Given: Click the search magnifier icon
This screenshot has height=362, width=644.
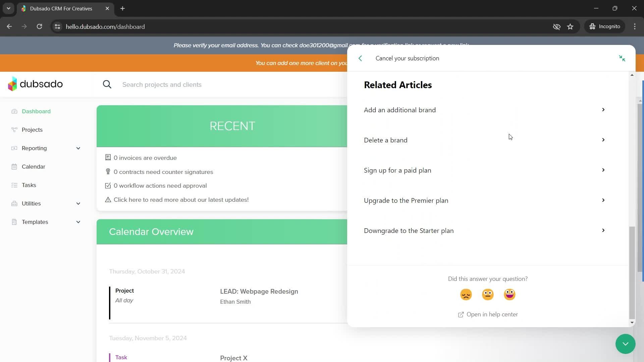Looking at the screenshot, I should tap(107, 84).
